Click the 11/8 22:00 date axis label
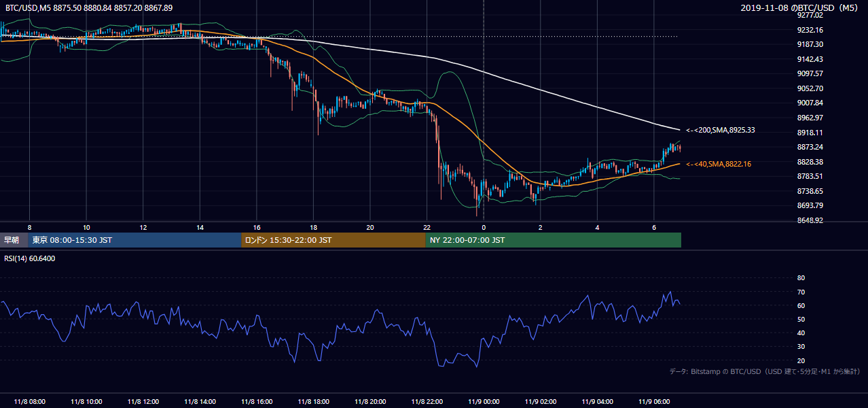 coord(427,401)
